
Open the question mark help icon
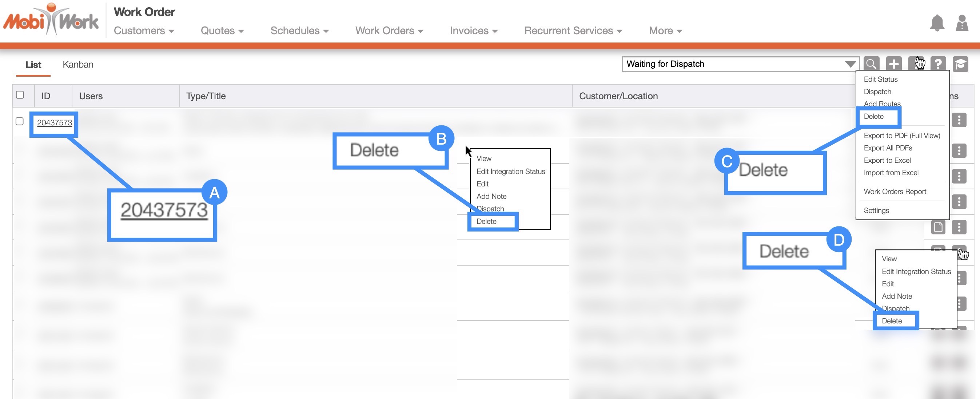point(938,64)
